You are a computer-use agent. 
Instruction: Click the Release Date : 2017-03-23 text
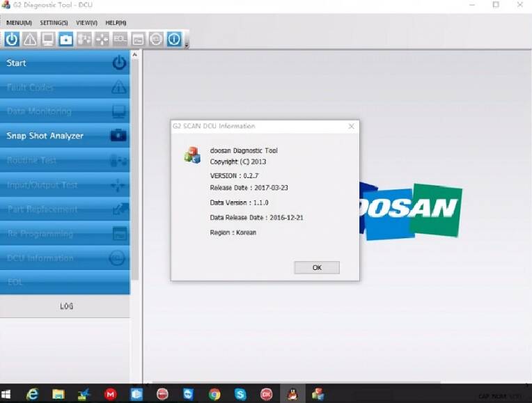(249, 188)
